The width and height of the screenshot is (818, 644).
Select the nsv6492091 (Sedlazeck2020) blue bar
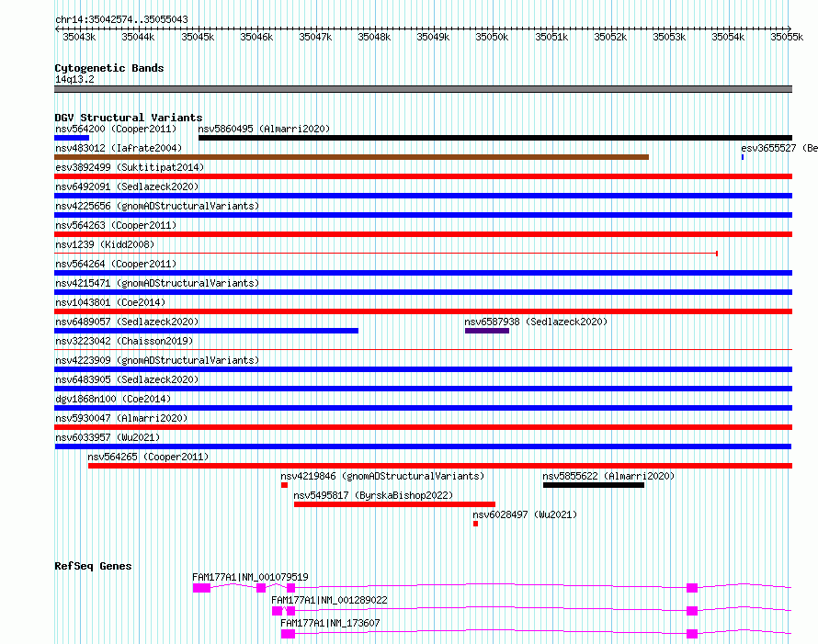coord(423,196)
